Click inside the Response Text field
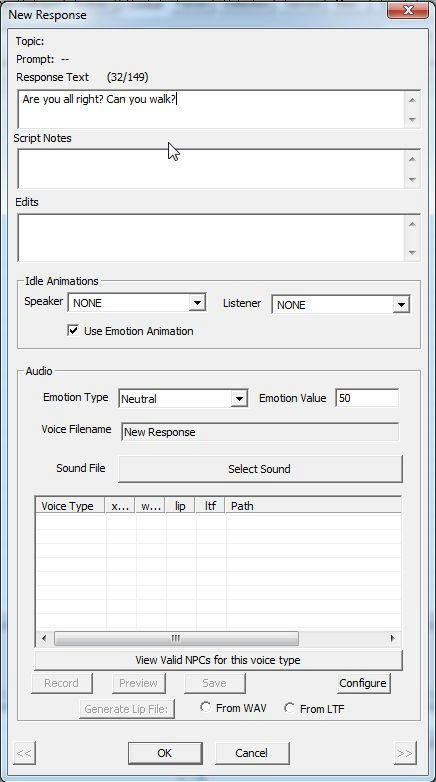436x782 pixels. click(x=212, y=109)
